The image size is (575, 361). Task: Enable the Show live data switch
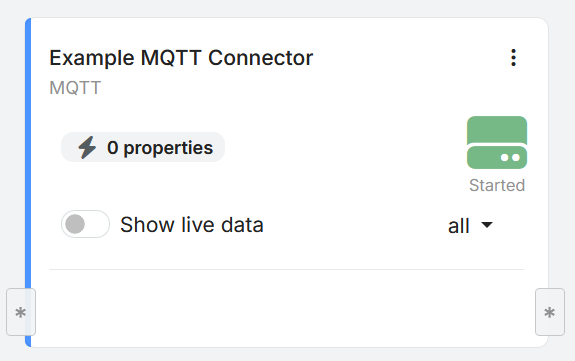point(85,224)
